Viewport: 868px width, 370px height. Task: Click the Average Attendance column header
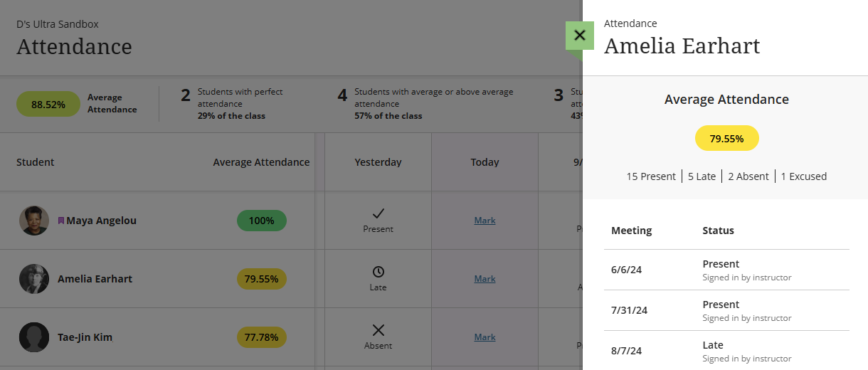click(262, 162)
